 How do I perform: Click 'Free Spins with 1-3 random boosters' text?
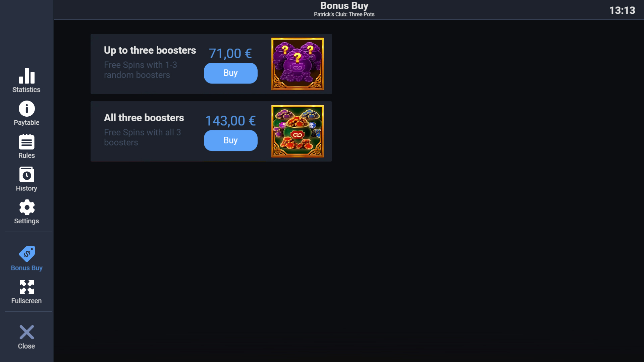click(x=141, y=70)
